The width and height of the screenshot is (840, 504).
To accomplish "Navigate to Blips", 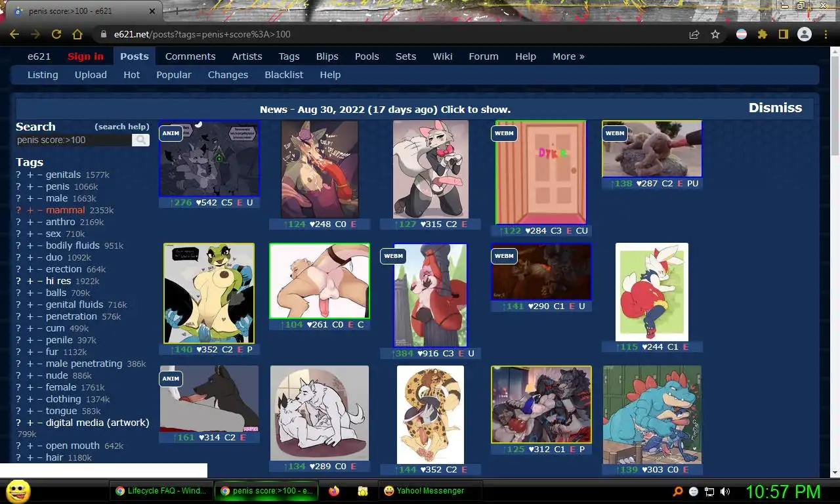I will 327,56.
